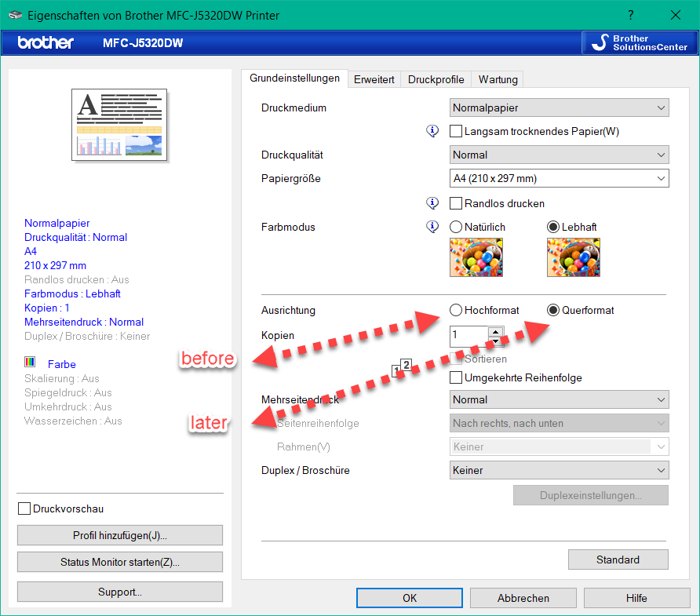Click the page layout preview thumbnail
Screen dimensions: 700x616
[119, 125]
